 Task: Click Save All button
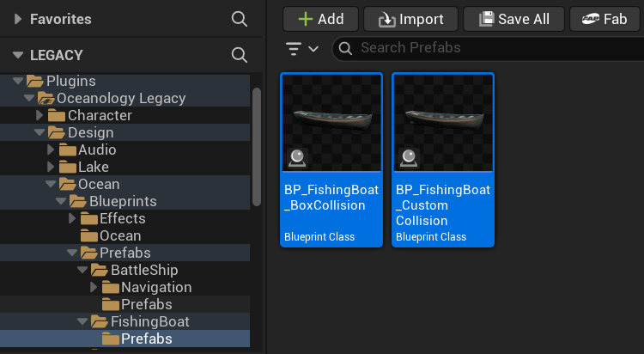click(x=513, y=19)
